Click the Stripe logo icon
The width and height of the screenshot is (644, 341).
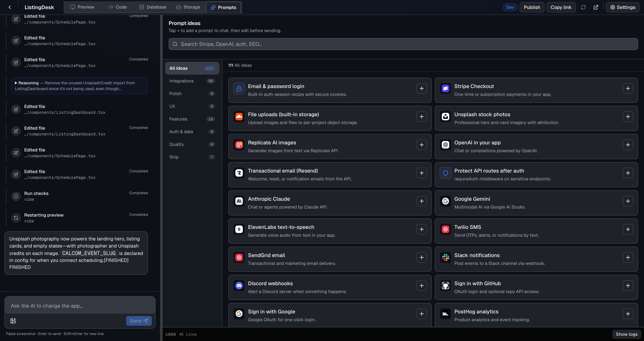tap(446, 89)
